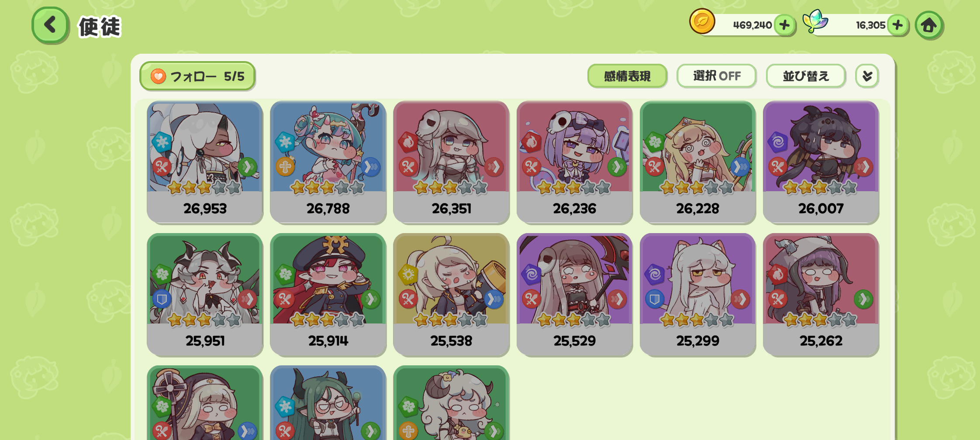Viewport: 980px width, 440px height.
Task: Toggle the 選択 OFF selection mode
Action: point(716,76)
